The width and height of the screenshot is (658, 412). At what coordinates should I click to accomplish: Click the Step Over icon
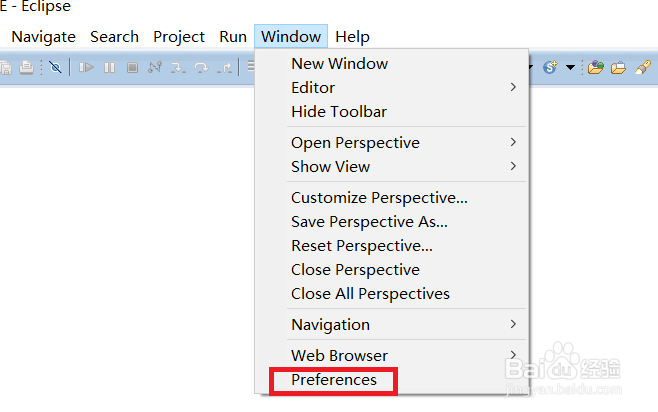click(201, 68)
